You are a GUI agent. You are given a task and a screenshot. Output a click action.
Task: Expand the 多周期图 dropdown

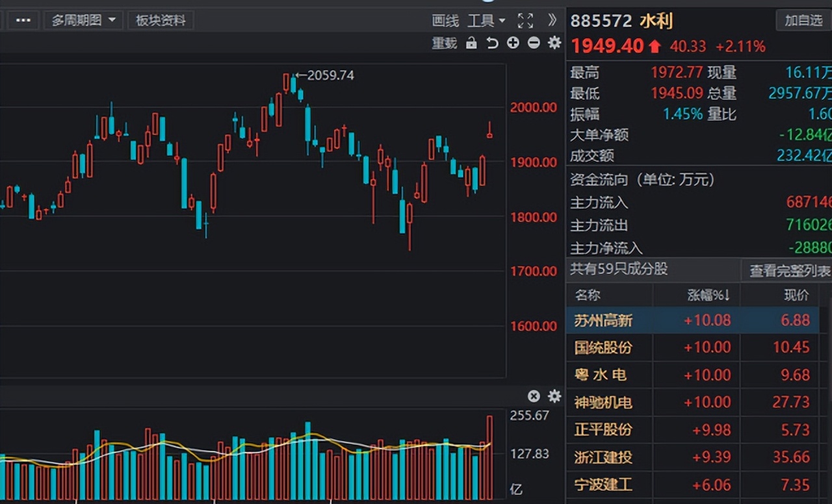(x=83, y=21)
